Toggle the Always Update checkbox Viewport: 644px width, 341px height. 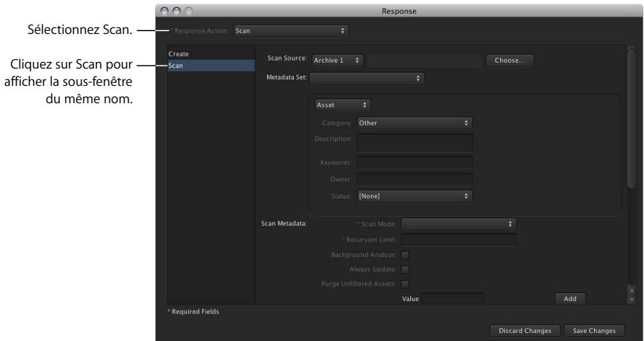(x=406, y=270)
